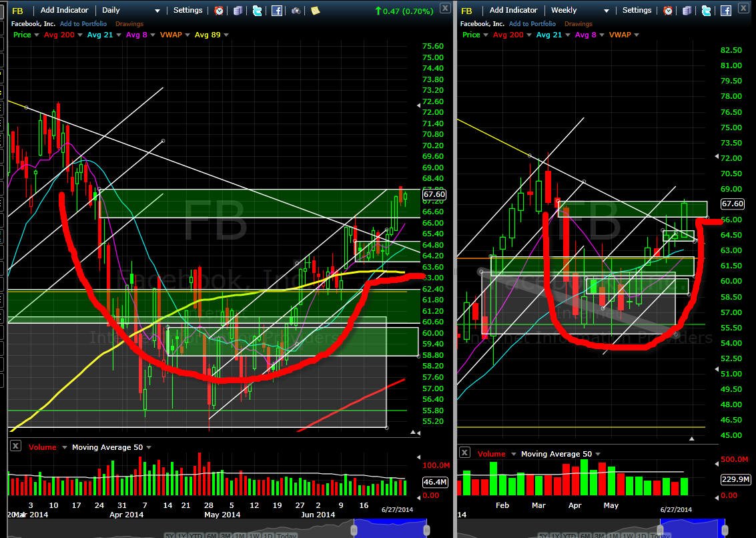Screen dimensions: 756x538
Task: Open Settings on the Daily chart
Action: (188, 10)
